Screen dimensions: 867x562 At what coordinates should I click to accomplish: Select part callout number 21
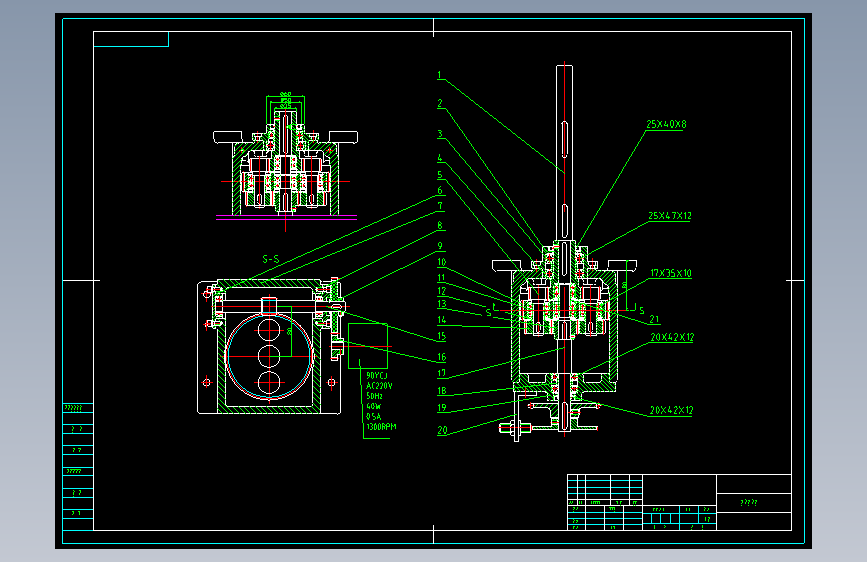[654, 319]
